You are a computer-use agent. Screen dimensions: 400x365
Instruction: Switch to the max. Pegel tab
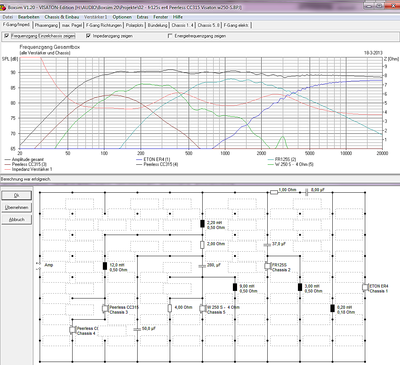tap(72, 25)
